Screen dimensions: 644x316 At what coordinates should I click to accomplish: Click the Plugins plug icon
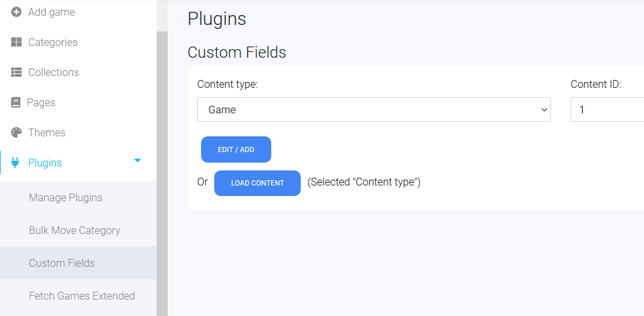[x=16, y=163]
